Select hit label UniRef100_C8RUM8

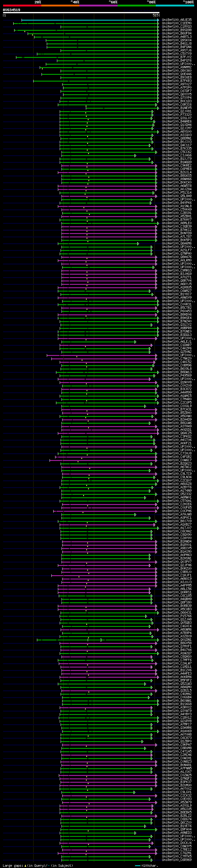pos(177,748)
